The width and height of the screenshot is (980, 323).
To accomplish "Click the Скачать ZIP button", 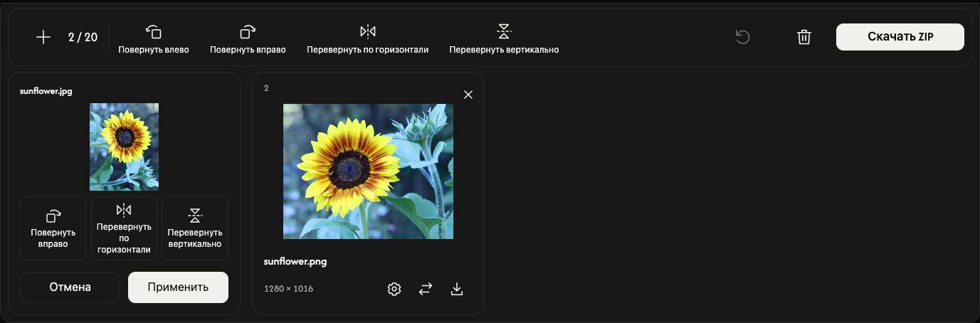I will point(900,37).
